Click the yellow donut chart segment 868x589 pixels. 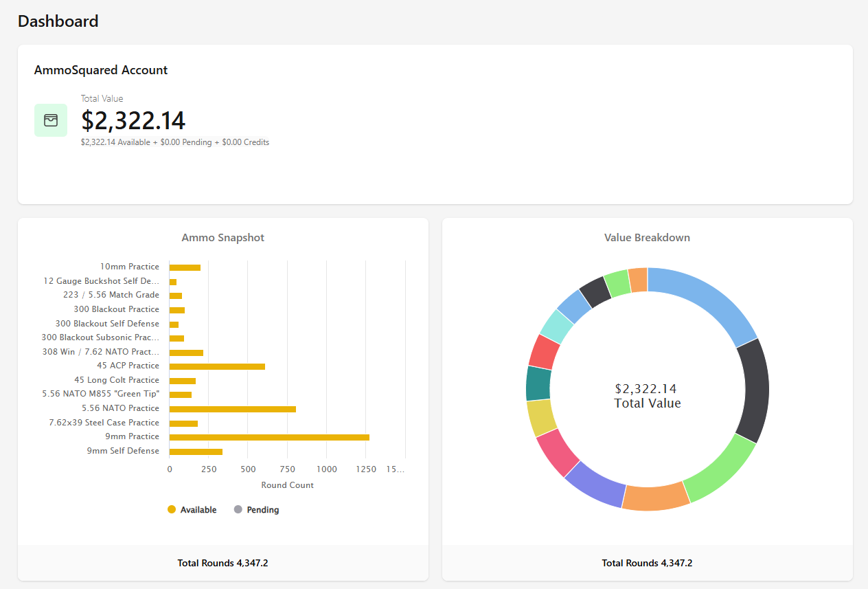[x=541, y=417]
